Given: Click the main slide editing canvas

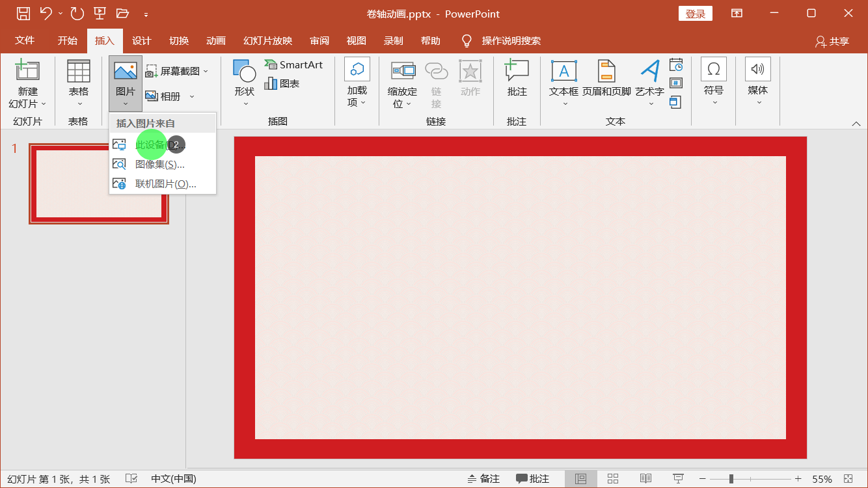Looking at the screenshot, I should (x=521, y=297).
